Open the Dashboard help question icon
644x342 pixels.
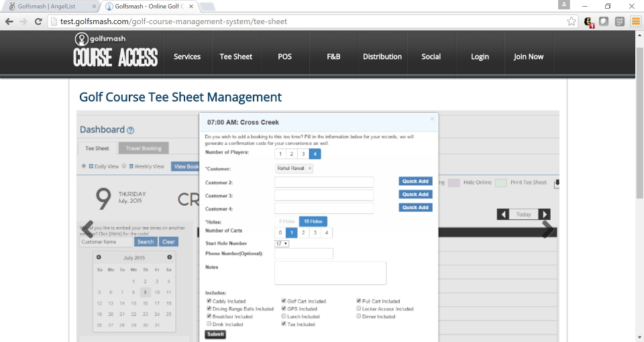pyautogui.click(x=131, y=130)
